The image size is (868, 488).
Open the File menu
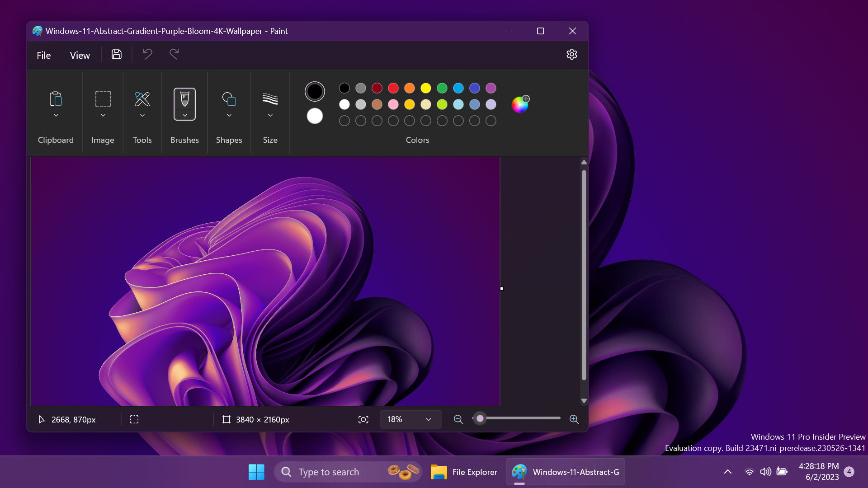(44, 55)
